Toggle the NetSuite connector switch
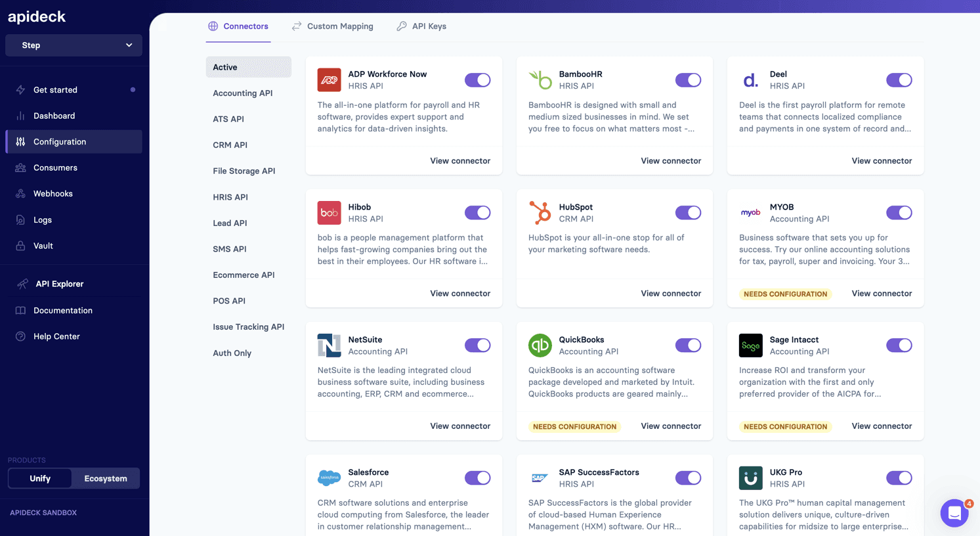This screenshot has height=536, width=980. [x=477, y=346]
